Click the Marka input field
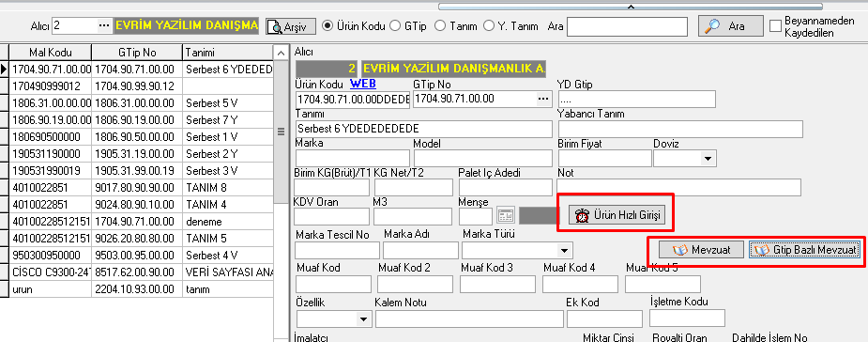 (x=353, y=158)
